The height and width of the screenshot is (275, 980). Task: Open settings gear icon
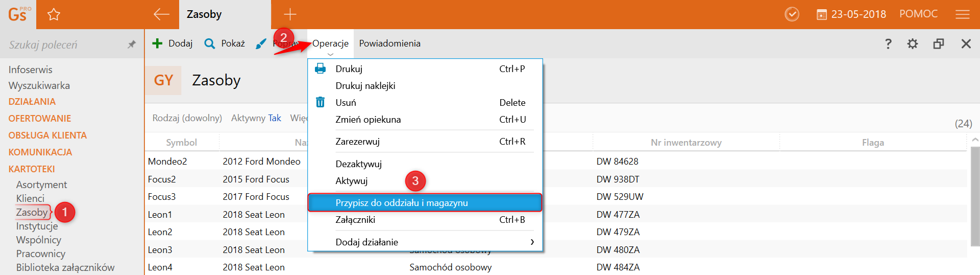click(x=913, y=43)
